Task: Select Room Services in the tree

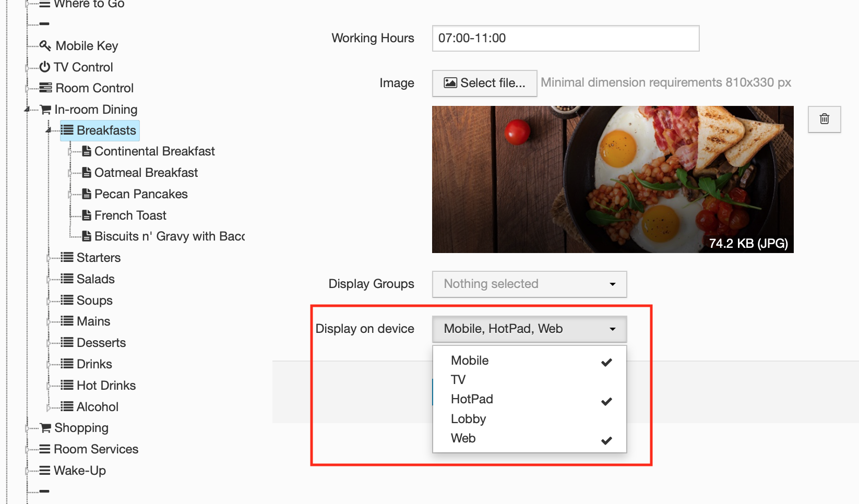Action: point(96,449)
